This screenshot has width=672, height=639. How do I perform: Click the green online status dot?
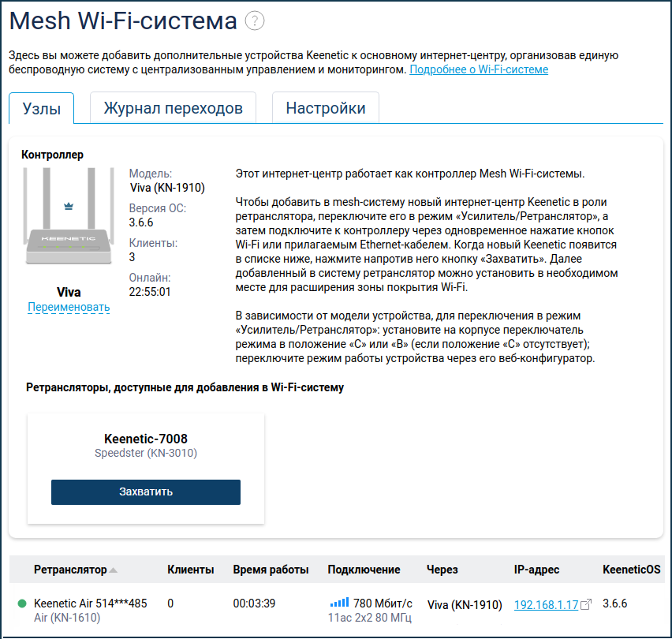coord(22,603)
